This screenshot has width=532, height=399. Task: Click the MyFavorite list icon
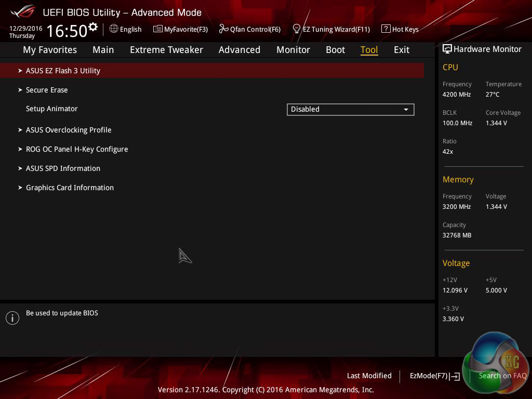(x=157, y=29)
